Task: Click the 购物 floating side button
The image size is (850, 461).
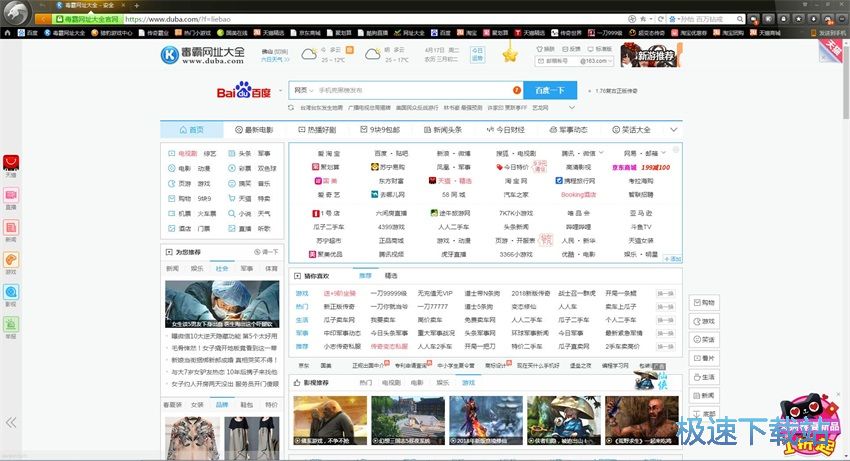Action: [704, 303]
